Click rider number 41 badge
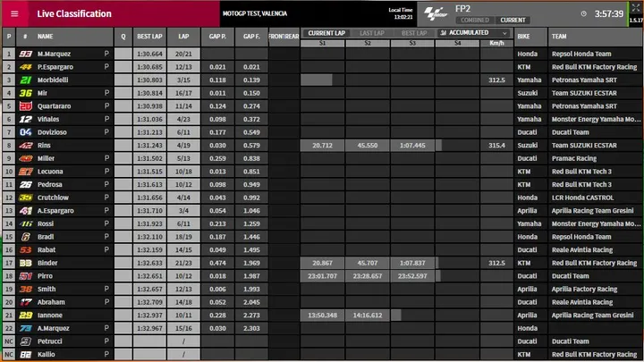This screenshot has height=362, width=644. [x=25, y=211]
